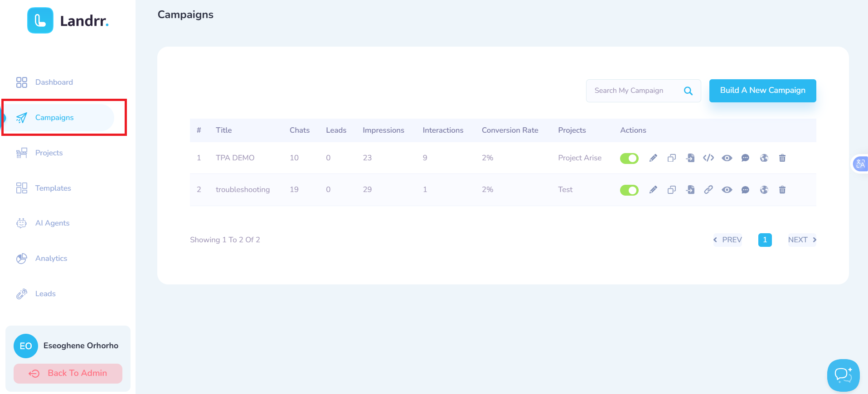
Task: Copy link icon for troubleshooting campaign
Action: [x=708, y=190]
